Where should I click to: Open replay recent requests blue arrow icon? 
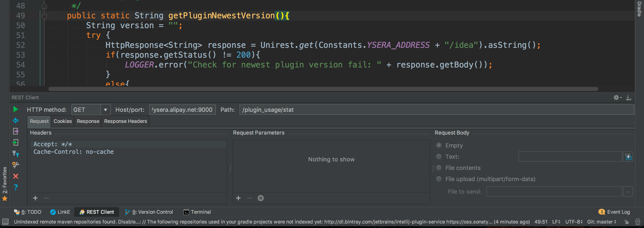click(15, 120)
